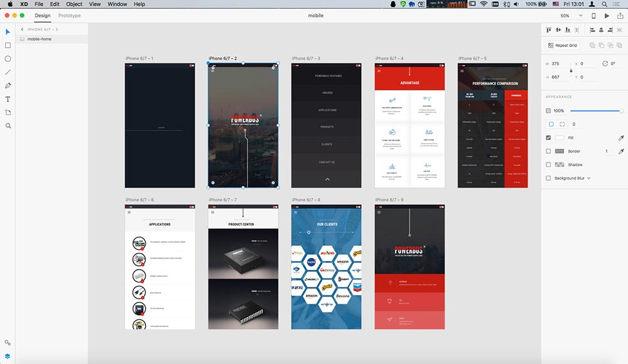Image resolution: width=628 pixels, height=364 pixels.
Task: Select the different-radius corners option
Action: click(562, 124)
